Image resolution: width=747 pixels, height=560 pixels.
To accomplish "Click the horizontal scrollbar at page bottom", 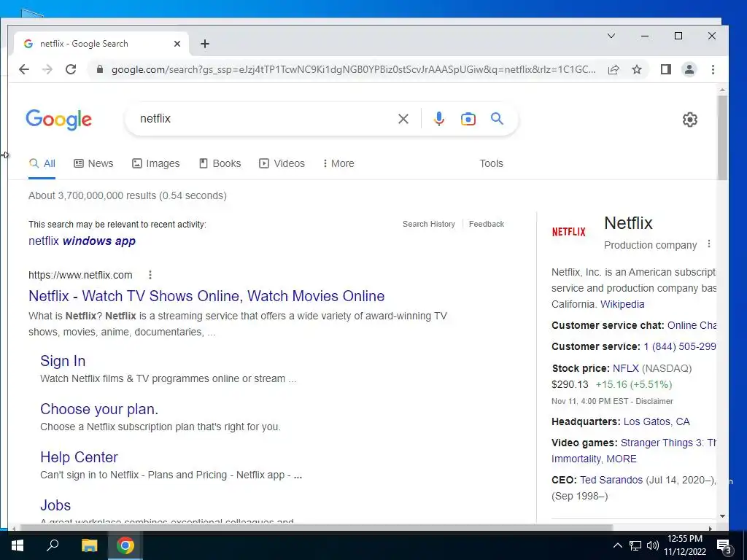I will pyautogui.click(x=315, y=528).
